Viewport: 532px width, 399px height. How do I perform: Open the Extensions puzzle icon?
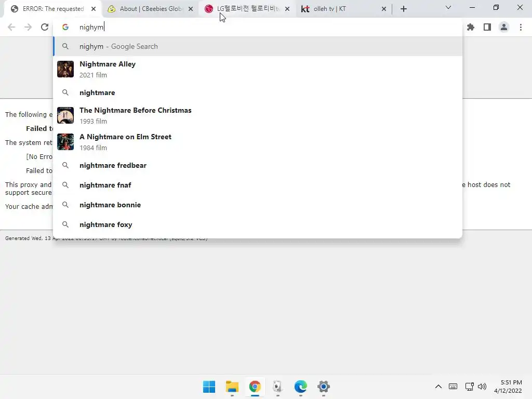(471, 27)
